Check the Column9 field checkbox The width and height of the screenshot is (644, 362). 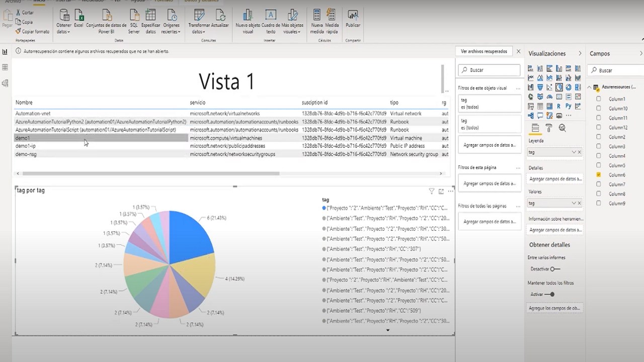tap(599, 204)
